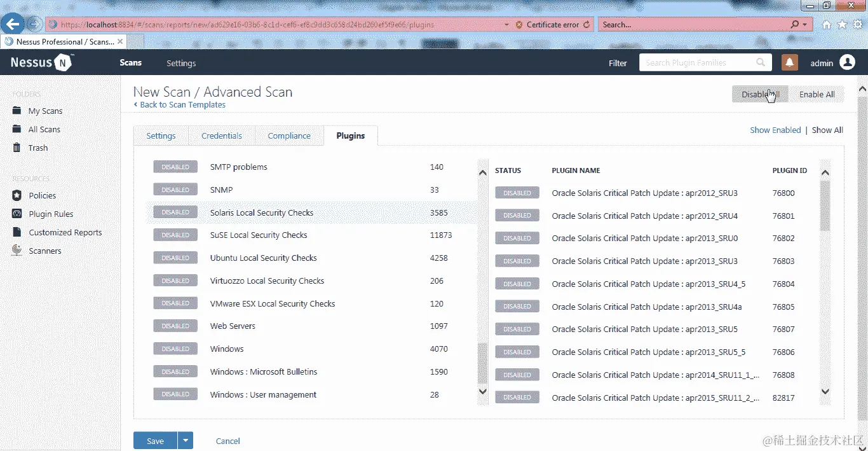The width and height of the screenshot is (868, 451).
Task: Click the Cancel link
Action: tap(228, 441)
